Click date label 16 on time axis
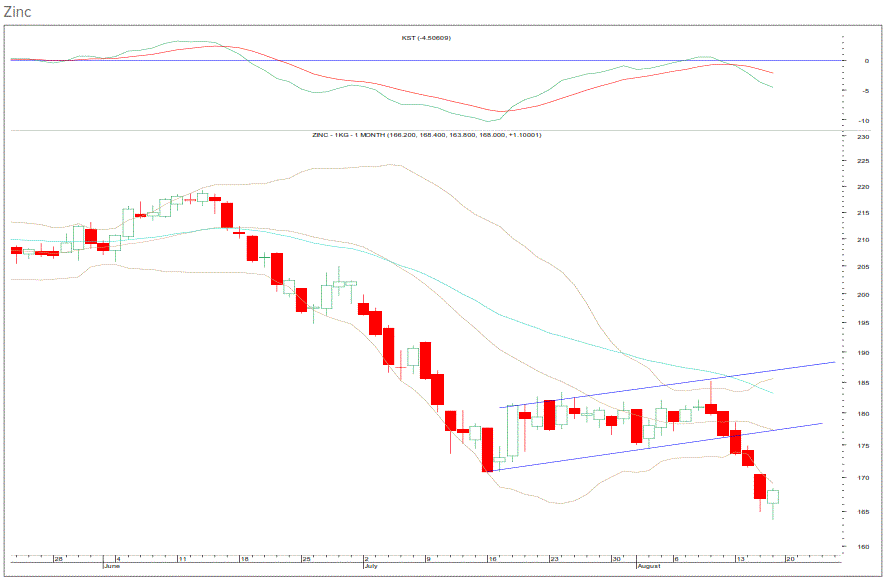Viewport: 890px width, 583px height. (x=492, y=559)
